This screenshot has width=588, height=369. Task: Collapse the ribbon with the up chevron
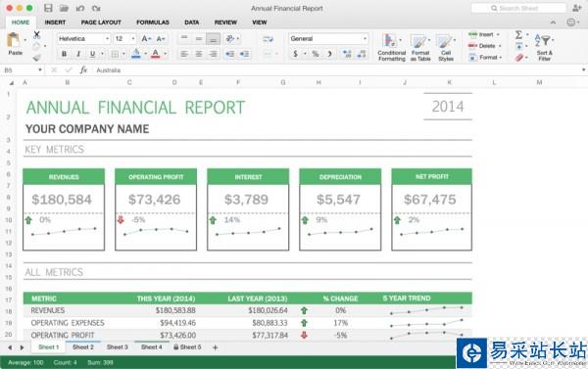(x=553, y=23)
